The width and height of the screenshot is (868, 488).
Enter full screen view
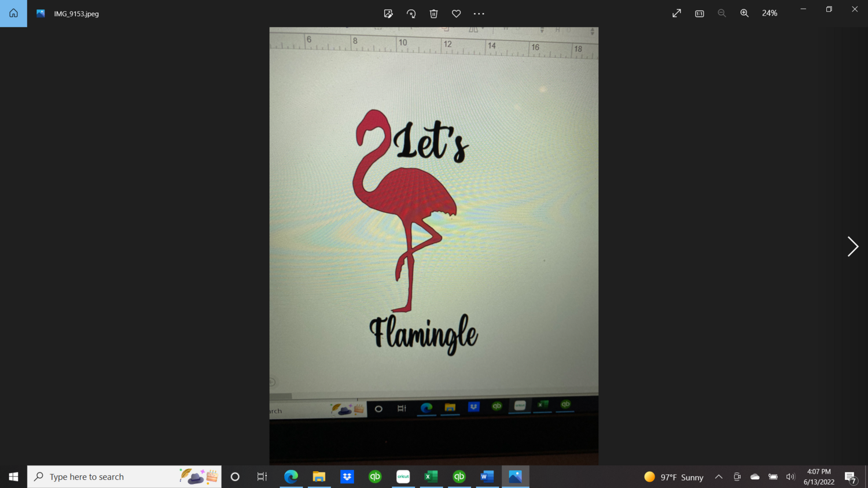[x=676, y=13]
